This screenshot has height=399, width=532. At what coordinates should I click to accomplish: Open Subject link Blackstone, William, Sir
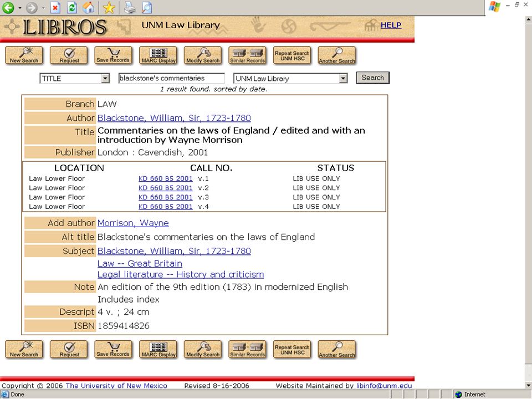[174, 251]
